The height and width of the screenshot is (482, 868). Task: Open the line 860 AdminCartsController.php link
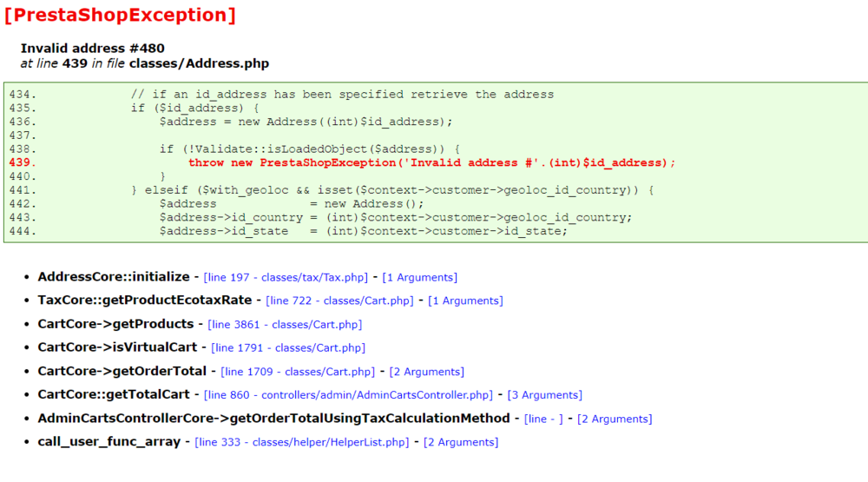click(348, 395)
